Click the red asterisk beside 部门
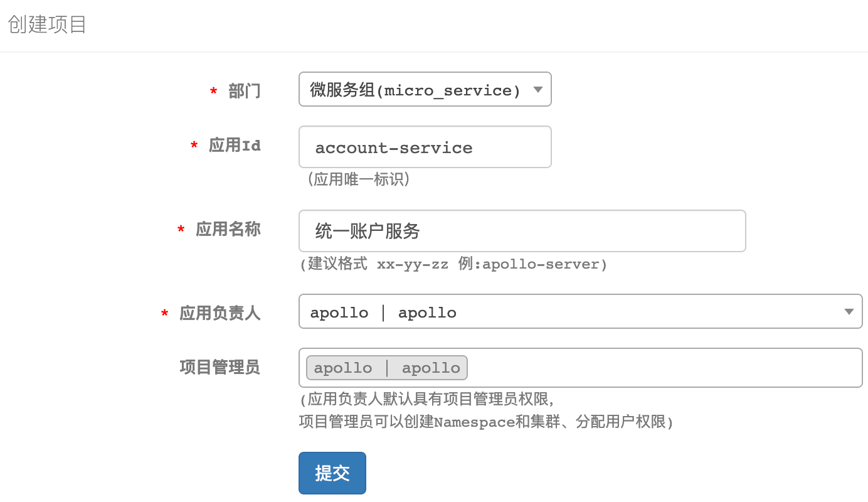This screenshot has width=868, height=502. click(213, 92)
